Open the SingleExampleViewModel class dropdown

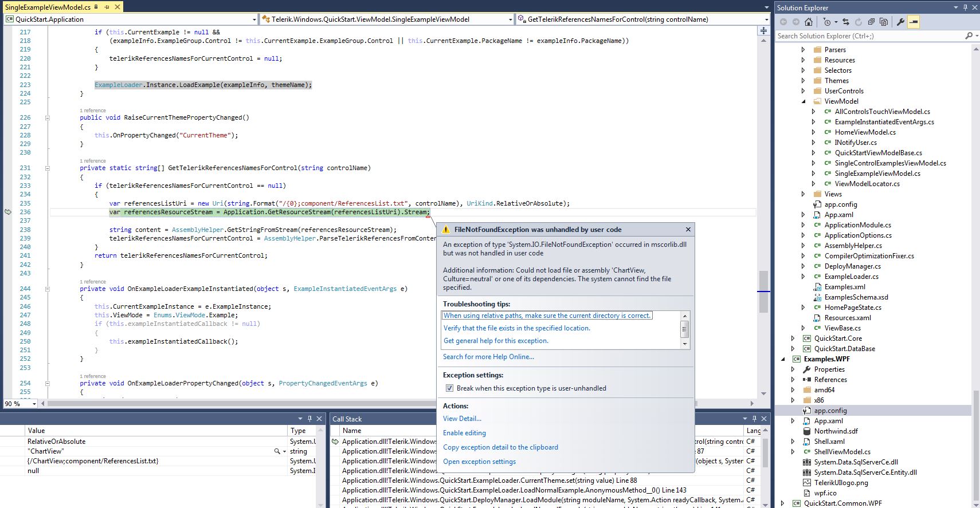tap(510, 19)
